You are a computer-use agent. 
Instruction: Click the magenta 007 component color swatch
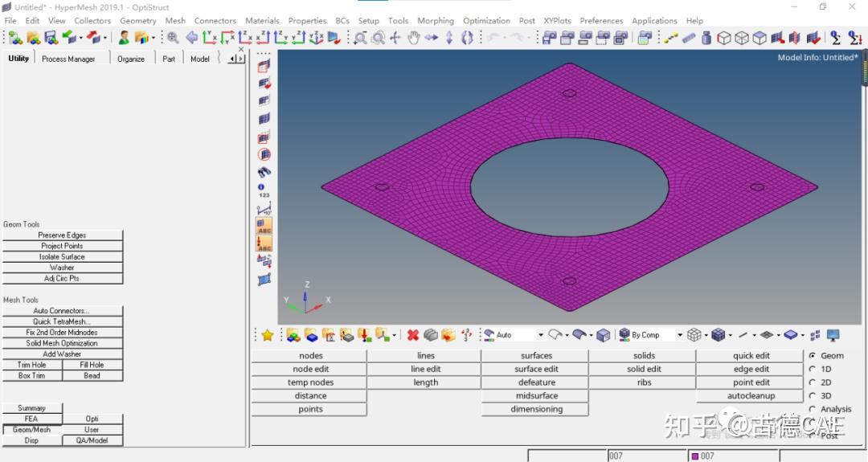point(695,456)
